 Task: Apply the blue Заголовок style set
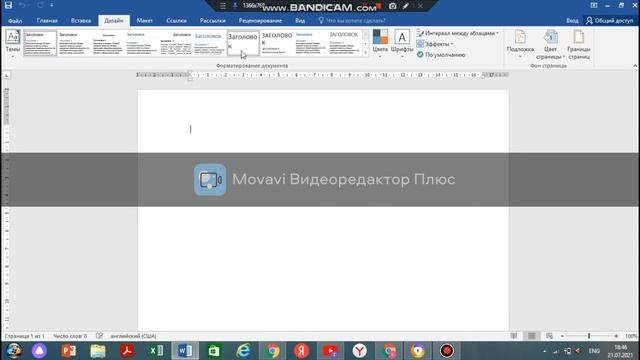pyautogui.click(x=209, y=43)
